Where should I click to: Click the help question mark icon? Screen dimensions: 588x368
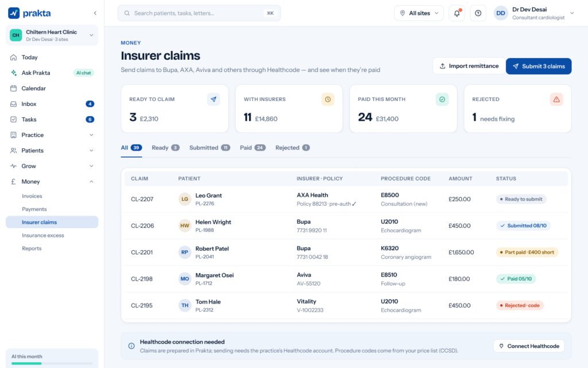tap(478, 13)
